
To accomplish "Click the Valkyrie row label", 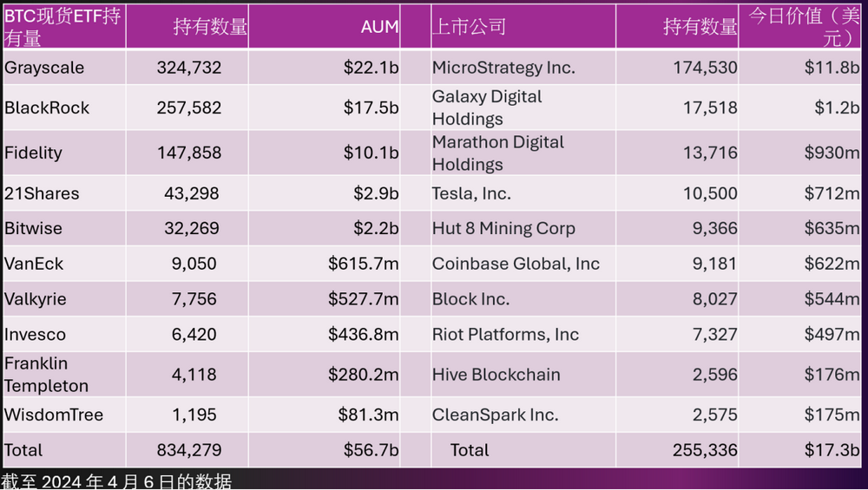I will (36, 299).
